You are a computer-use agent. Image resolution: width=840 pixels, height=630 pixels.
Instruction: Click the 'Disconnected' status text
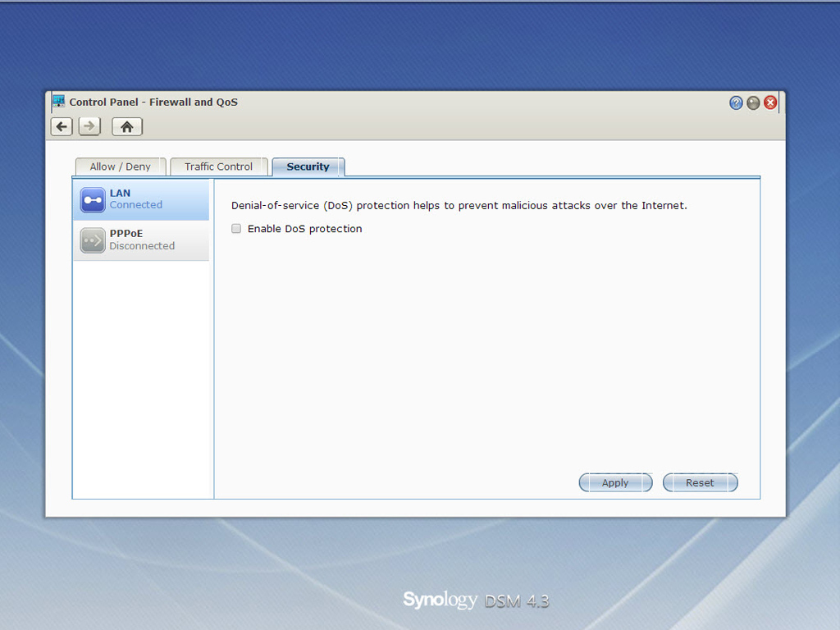(x=142, y=246)
